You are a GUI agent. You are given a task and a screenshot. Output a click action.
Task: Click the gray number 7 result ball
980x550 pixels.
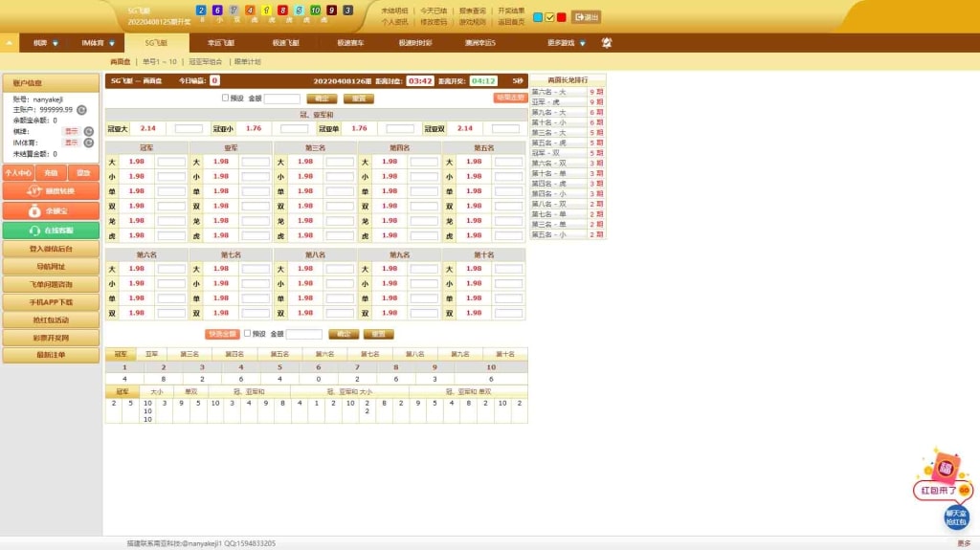pyautogui.click(x=234, y=10)
